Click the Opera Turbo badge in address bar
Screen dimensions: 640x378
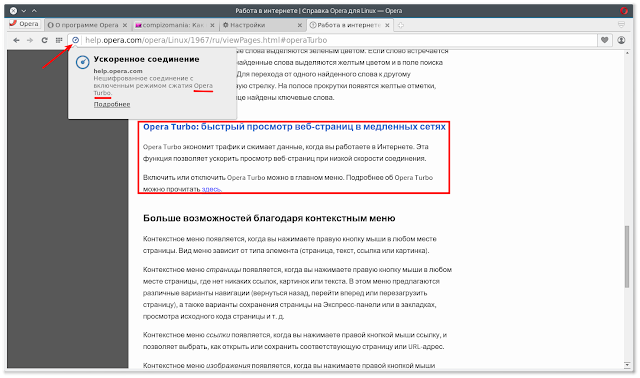(x=76, y=40)
